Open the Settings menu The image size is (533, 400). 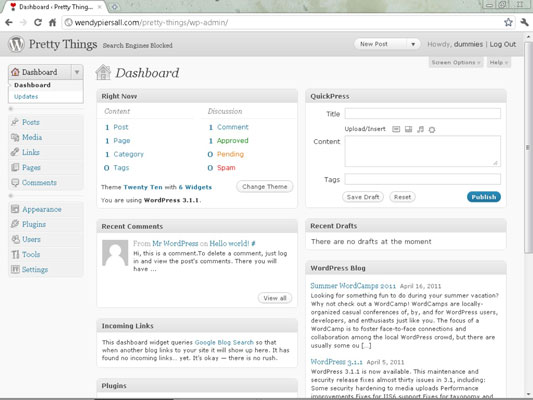coord(35,269)
